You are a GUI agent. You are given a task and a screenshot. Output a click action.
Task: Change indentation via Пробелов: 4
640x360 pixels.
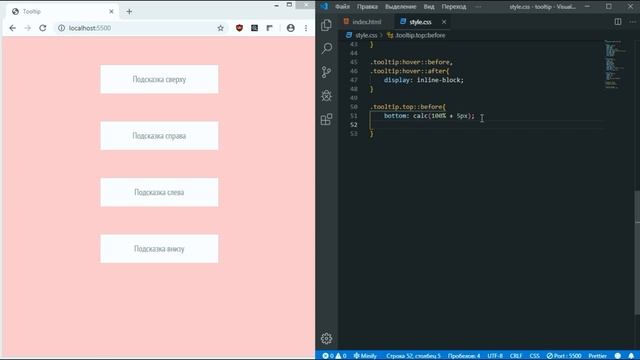click(x=464, y=356)
